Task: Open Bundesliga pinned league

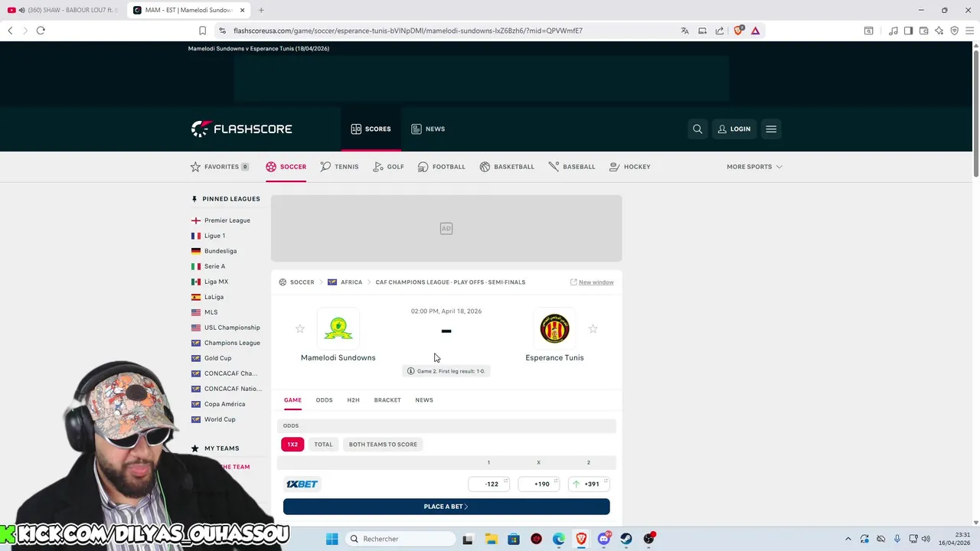Action: click(x=220, y=251)
